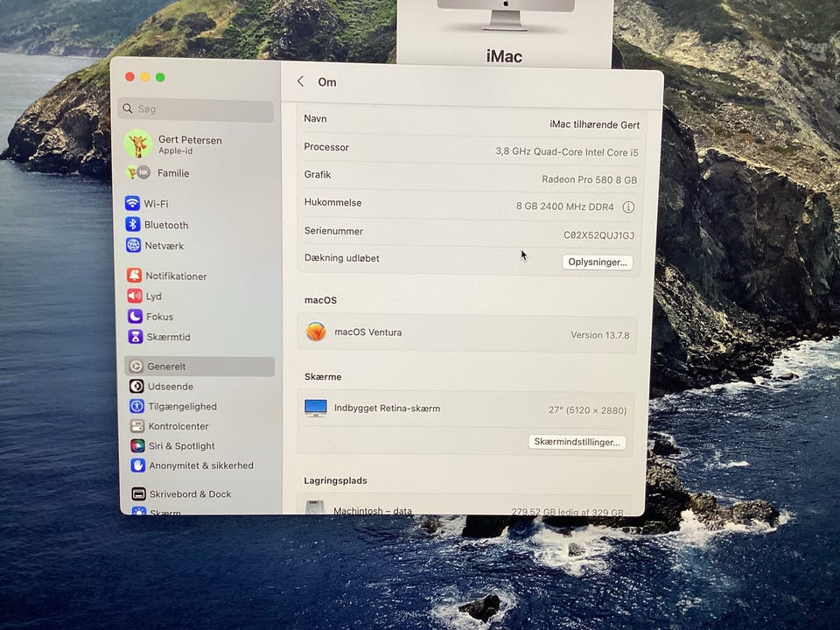Image resolution: width=840 pixels, height=630 pixels.
Task: Click the giraffe avatar of Gert Petersen
Action: point(137,143)
